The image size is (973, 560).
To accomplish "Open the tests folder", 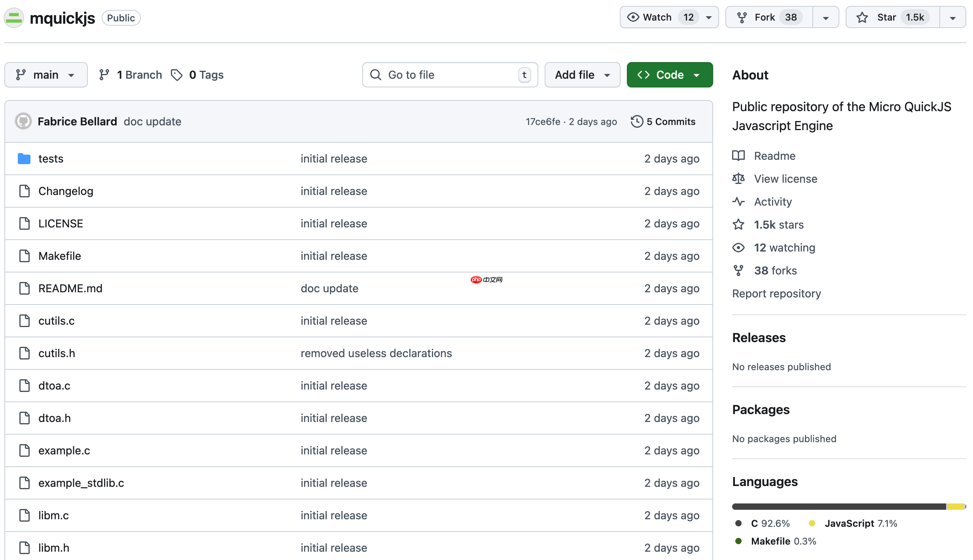I will 51,159.
